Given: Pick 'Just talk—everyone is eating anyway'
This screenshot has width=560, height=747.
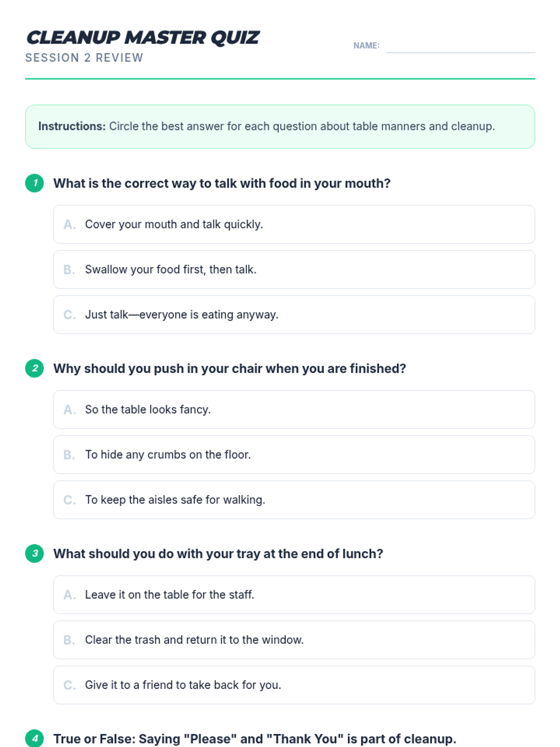Looking at the screenshot, I should [x=294, y=315].
